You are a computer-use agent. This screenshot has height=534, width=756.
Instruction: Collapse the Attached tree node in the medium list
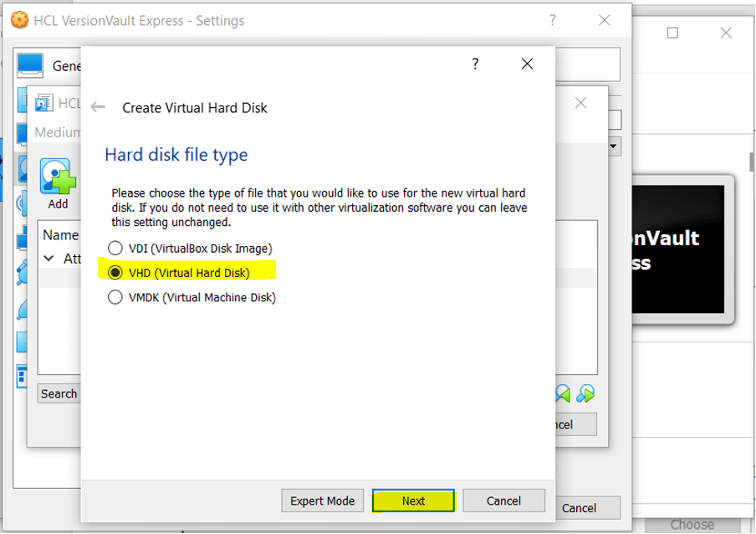pos(49,259)
